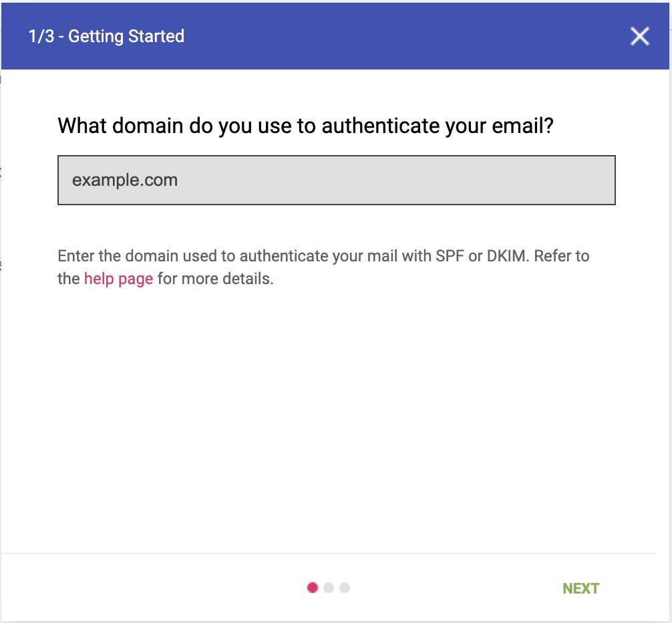Click the third gray progress dot
672x623 pixels.
345,588
